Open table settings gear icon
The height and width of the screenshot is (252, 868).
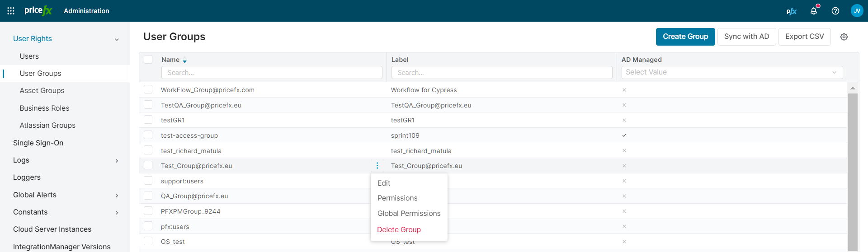(844, 37)
